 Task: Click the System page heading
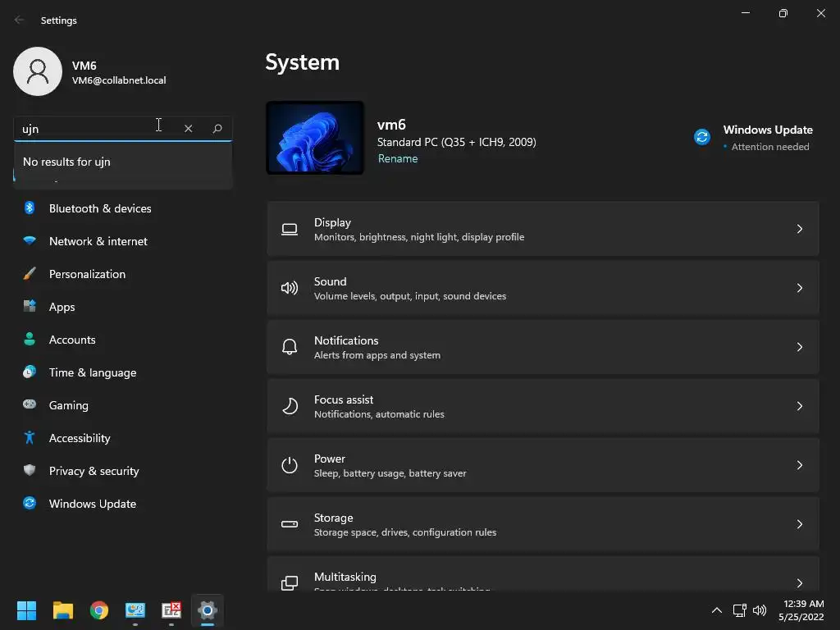click(302, 62)
